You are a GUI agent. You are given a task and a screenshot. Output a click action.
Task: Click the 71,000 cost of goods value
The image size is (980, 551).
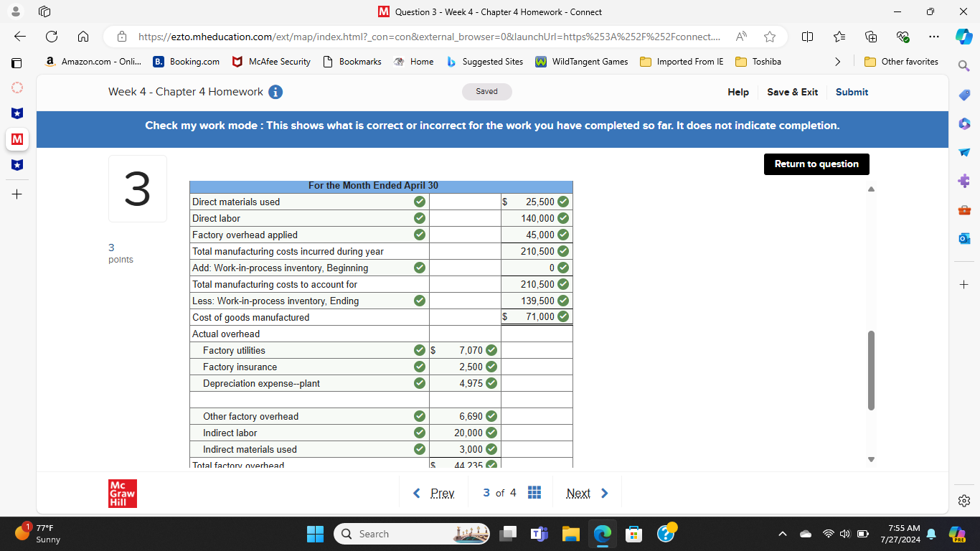click(x=540, y=316)
